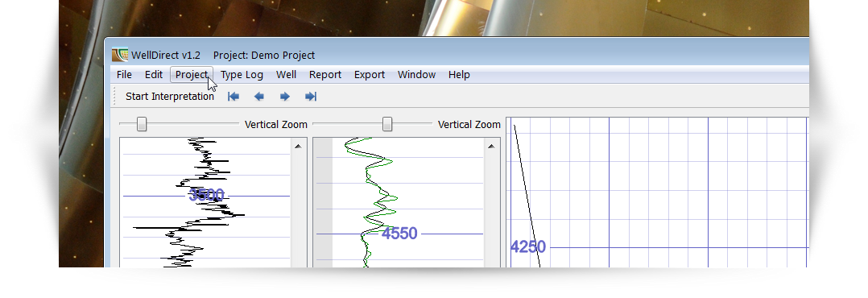Screen dimensions: 868x298
Task: Click the middle log Vertical Zoom slider handle
Action: click(387, 124)
